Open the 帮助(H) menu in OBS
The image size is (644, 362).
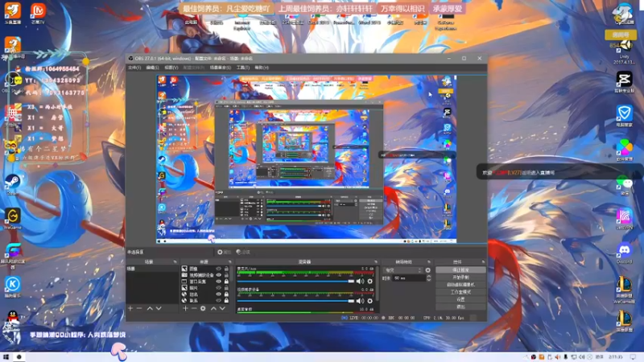[x=262, y=68]
